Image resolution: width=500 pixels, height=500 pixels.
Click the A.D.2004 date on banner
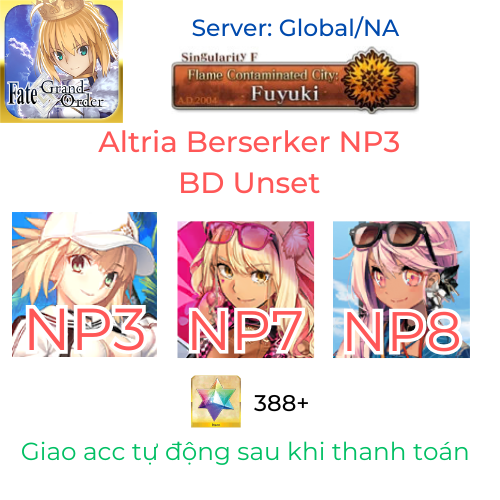click(197, 100)
